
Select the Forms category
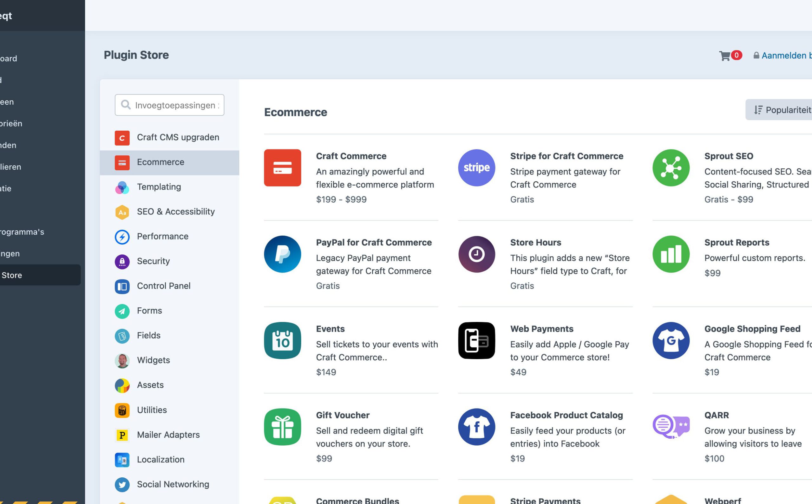click(x=169, y=311)
